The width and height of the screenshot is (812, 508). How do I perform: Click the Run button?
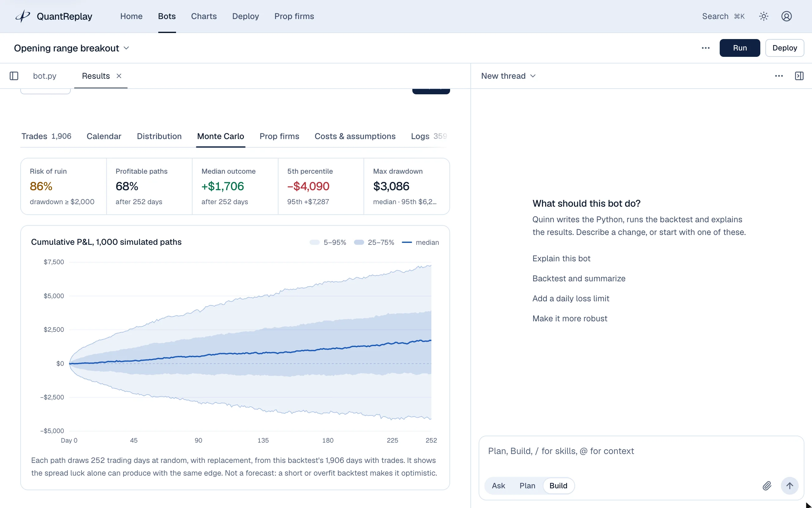point(740,48)
